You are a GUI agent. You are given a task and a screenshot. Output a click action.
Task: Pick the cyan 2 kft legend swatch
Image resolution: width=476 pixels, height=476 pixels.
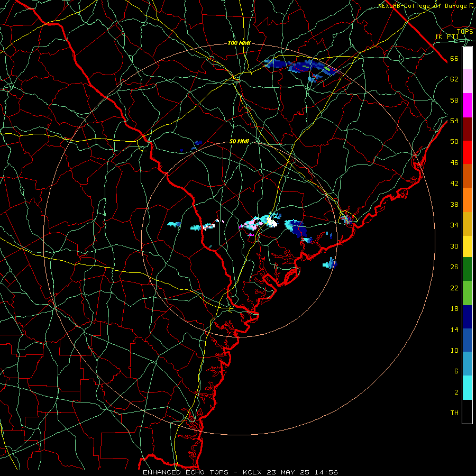click(467, 388)
